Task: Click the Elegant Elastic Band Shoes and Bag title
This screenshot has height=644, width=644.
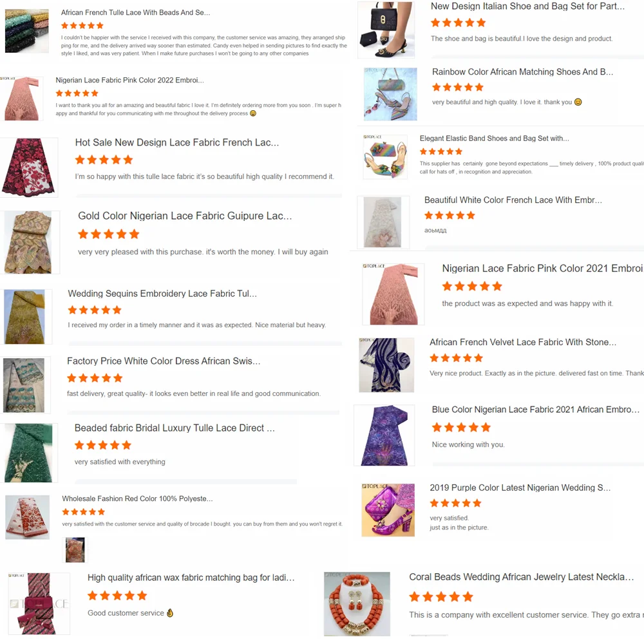Action: [494, 138]
